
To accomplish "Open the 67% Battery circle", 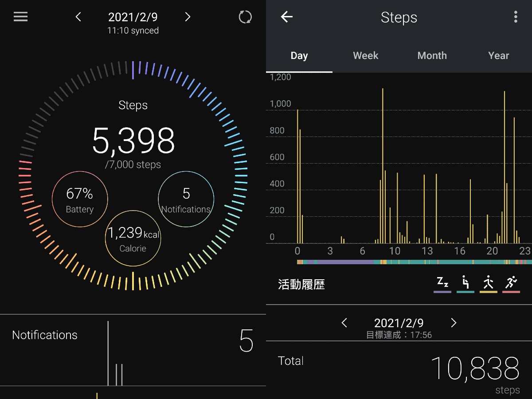I will [80, 199].
